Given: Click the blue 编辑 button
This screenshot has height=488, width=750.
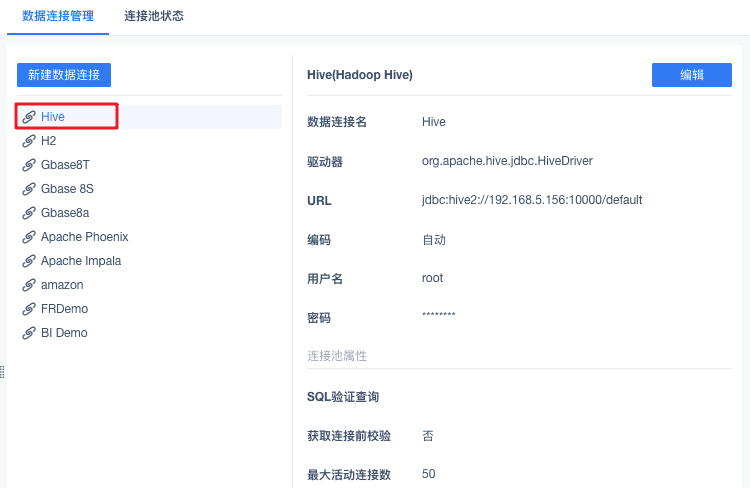Looking at the screenshot, I should point(691,75).
